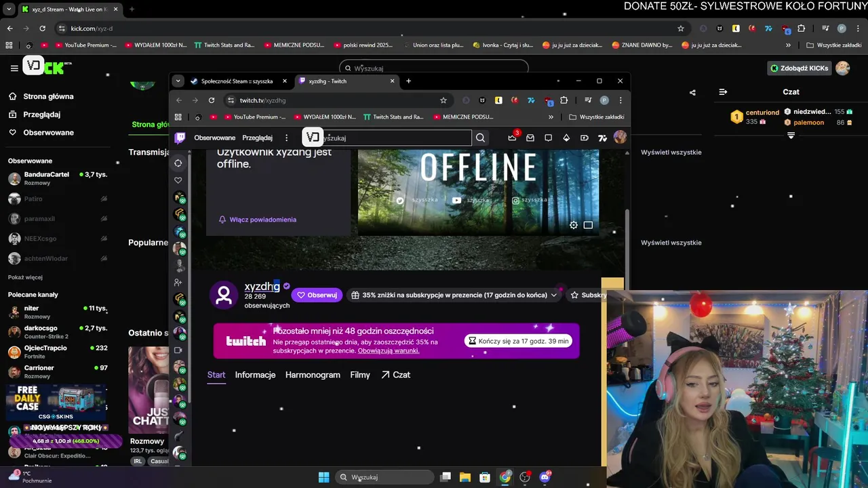This screenshot has width=868, height=488.
Task: Open Microsoft Store from taskbar
Action: click(x=485, y=477)
